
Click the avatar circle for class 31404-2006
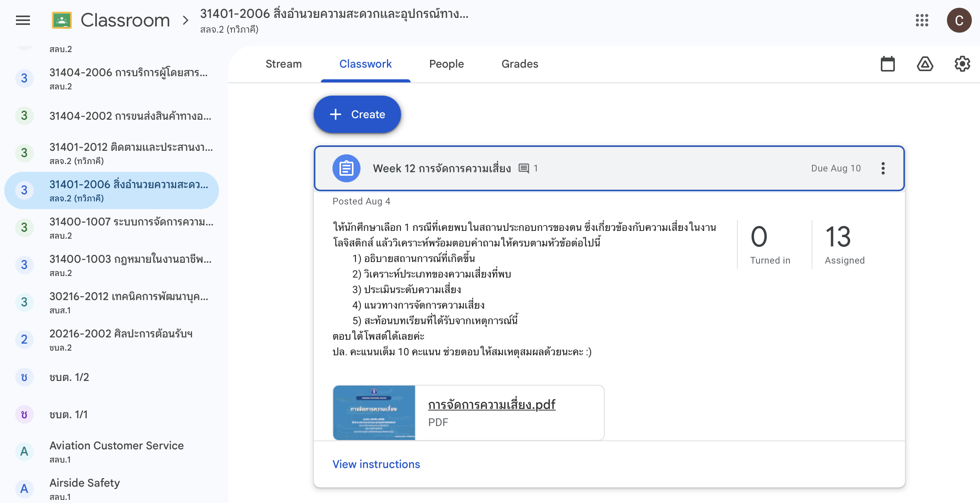click(24, 79)
